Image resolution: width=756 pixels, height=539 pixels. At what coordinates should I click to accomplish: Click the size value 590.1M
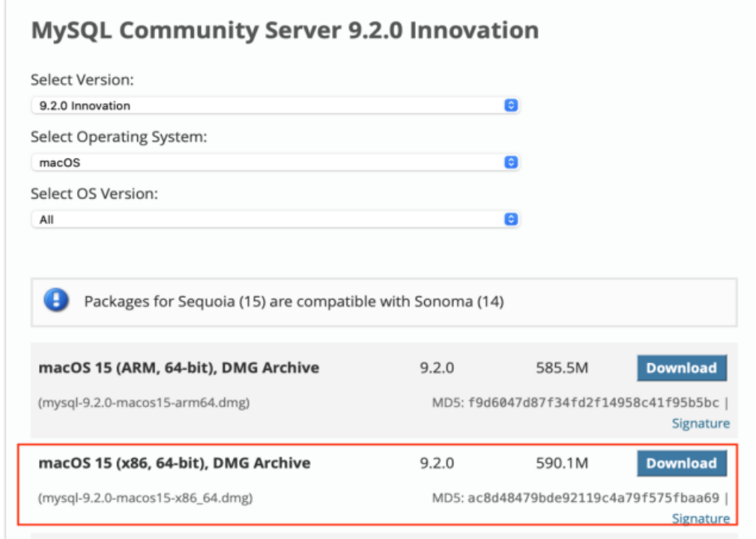[x=562, y=463]
